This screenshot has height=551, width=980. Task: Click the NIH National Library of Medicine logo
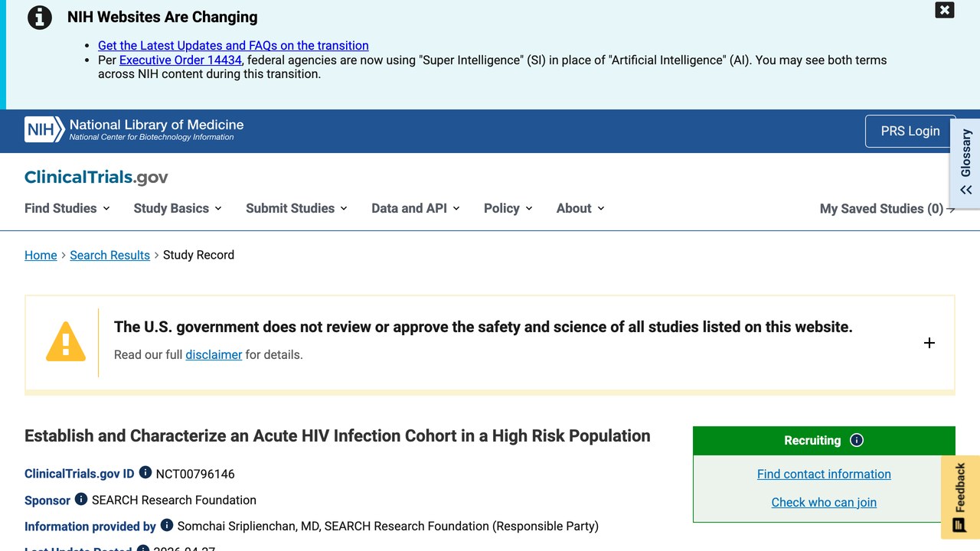(x=134, y=129)
